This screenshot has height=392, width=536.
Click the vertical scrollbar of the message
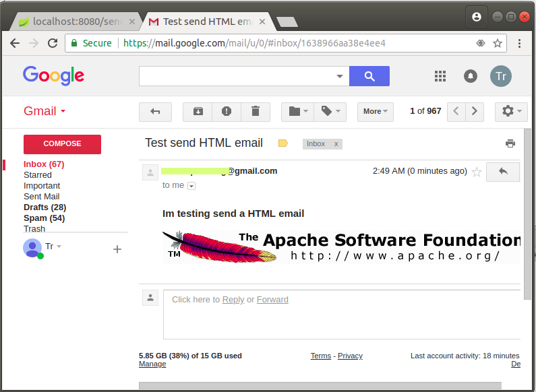[527, 214]
